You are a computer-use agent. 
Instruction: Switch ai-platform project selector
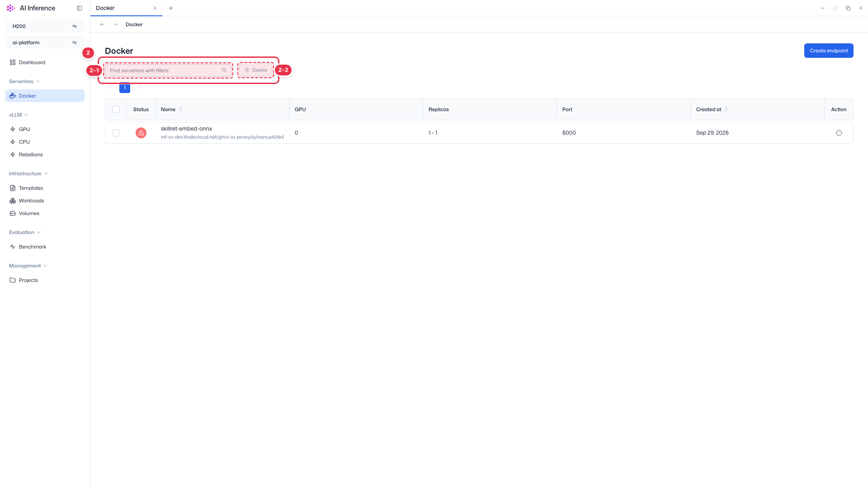(x=45, y=42)
